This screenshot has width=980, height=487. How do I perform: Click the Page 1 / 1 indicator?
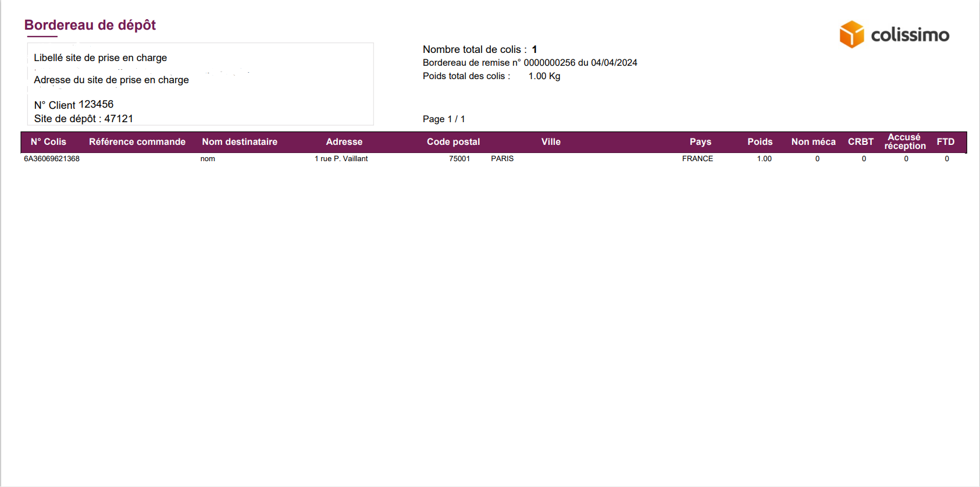point(444,119)
